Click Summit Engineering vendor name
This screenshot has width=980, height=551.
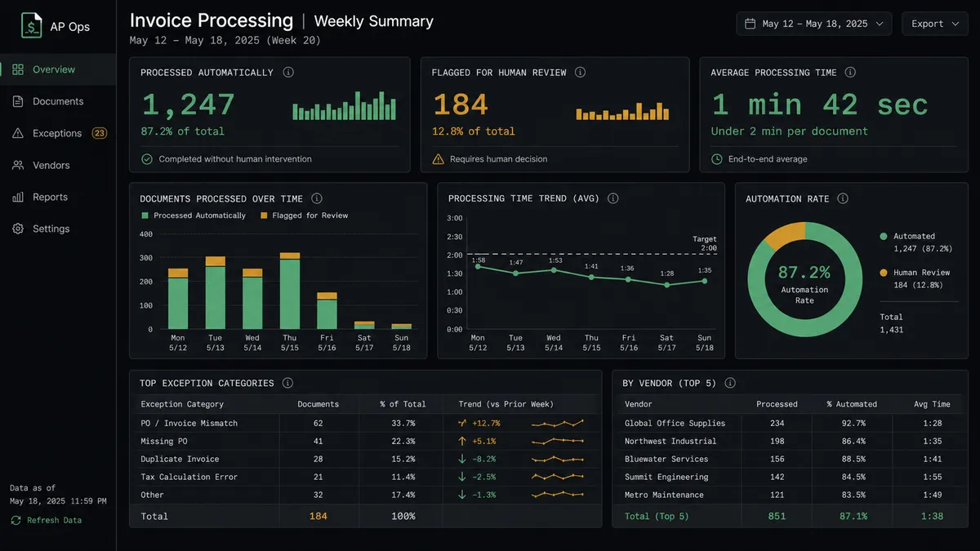[666, 477]
